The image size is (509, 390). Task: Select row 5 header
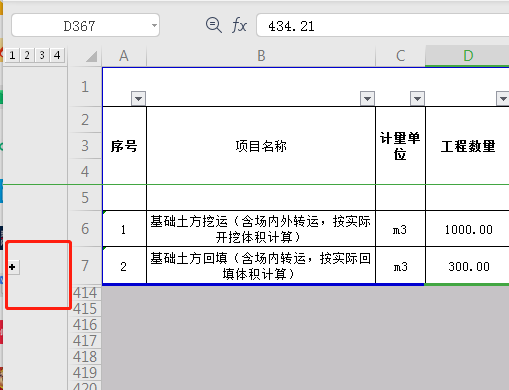point(85,198)
